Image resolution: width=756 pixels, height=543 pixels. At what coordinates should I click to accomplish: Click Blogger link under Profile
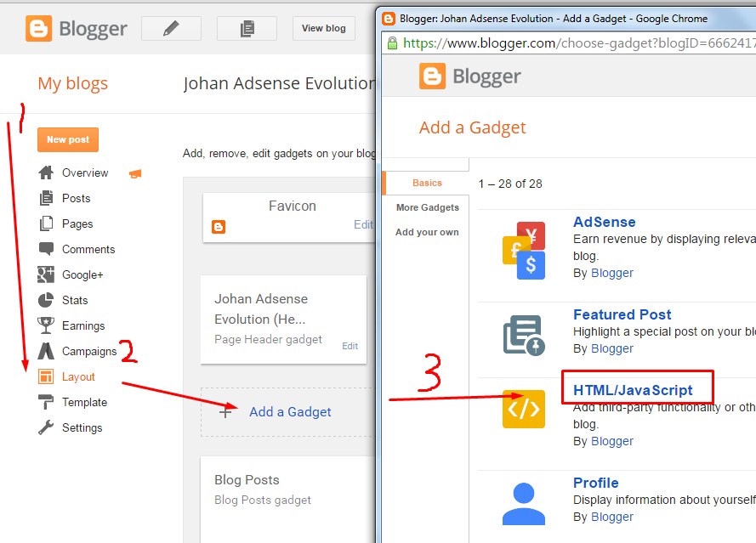[x=611, y=517]
